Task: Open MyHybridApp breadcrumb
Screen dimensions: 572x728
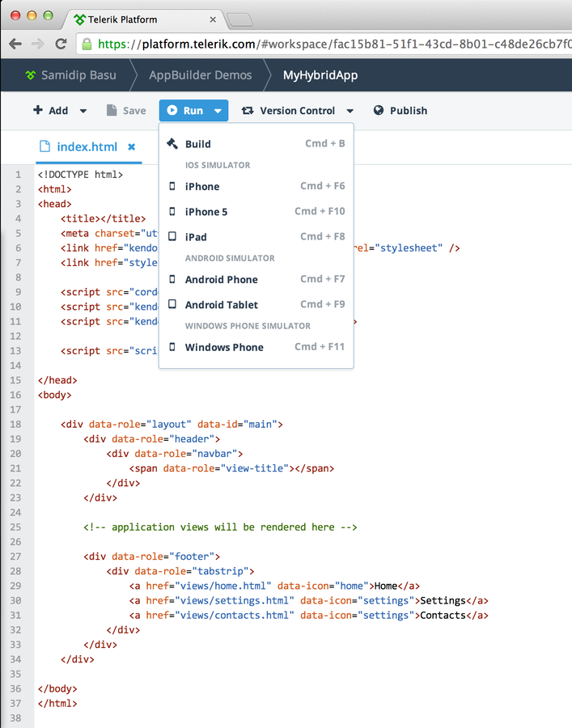Action: tap(320, 75)
